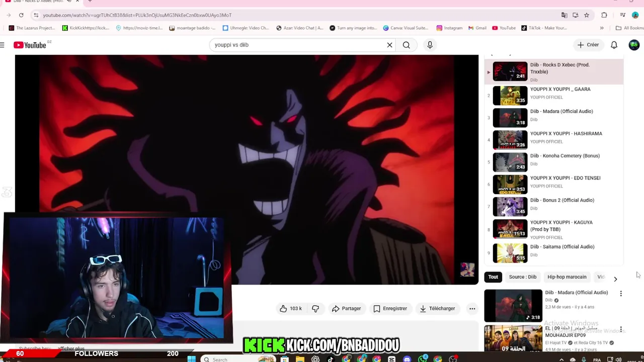Open the YouTube home logo
The height and width of the screenshot is (362, 644).
30,45
